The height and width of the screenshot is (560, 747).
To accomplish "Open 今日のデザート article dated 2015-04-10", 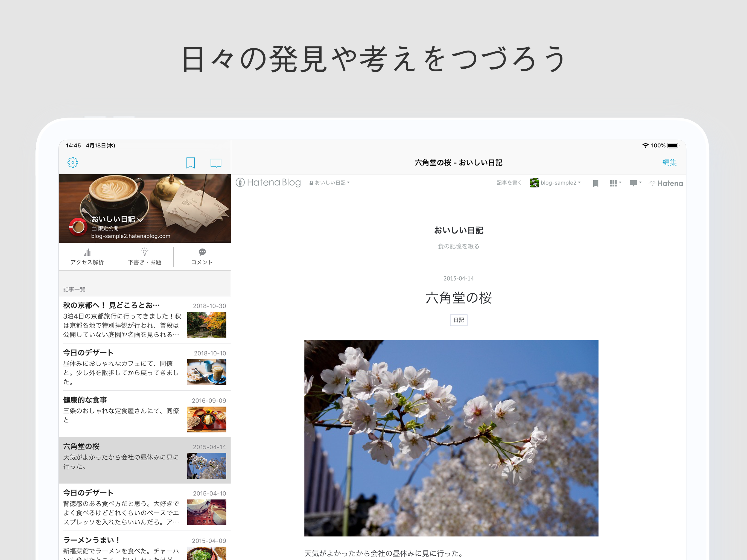I will [x=145, y=507].
